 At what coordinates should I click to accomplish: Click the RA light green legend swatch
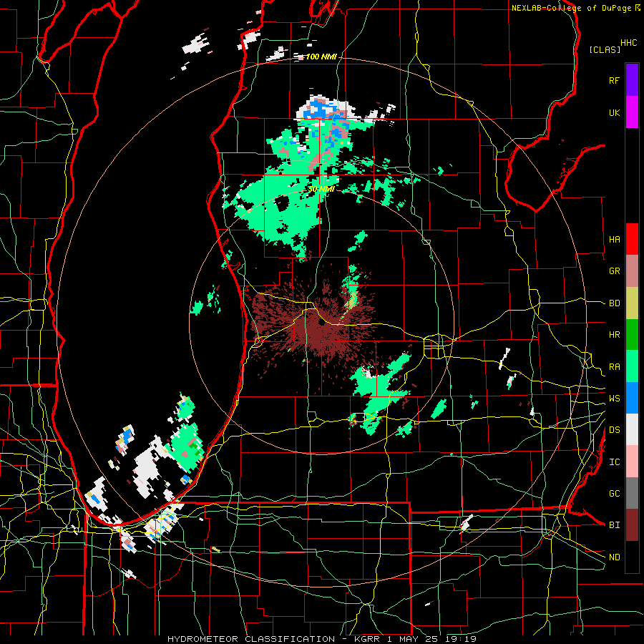[632, 366]
